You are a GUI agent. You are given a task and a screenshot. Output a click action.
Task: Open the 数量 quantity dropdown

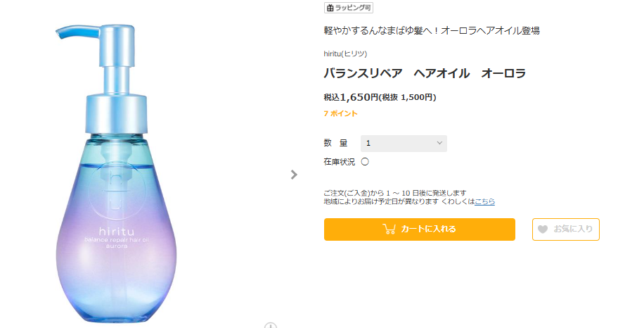[x=404, y=143]
